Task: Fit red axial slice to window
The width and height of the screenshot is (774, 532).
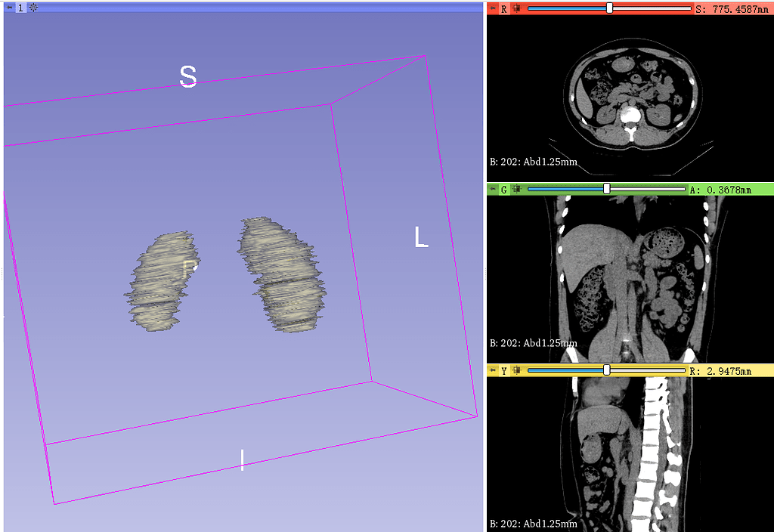Action: pos(516,8)
